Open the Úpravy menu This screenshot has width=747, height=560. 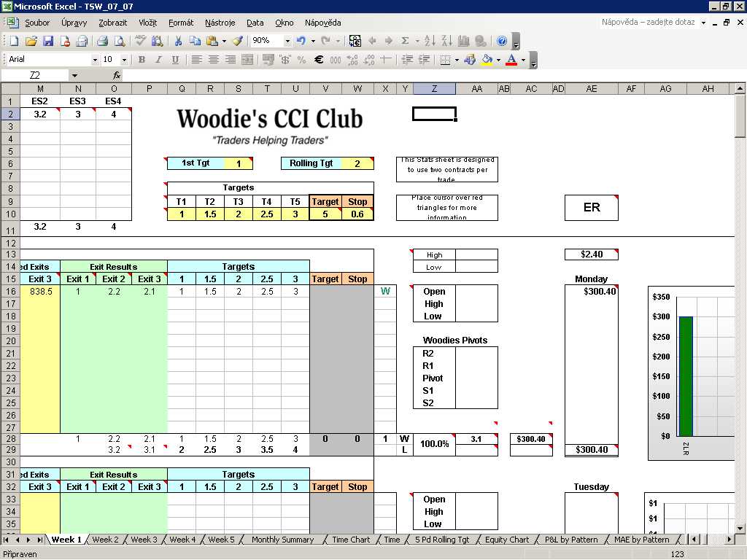(74, 23)
